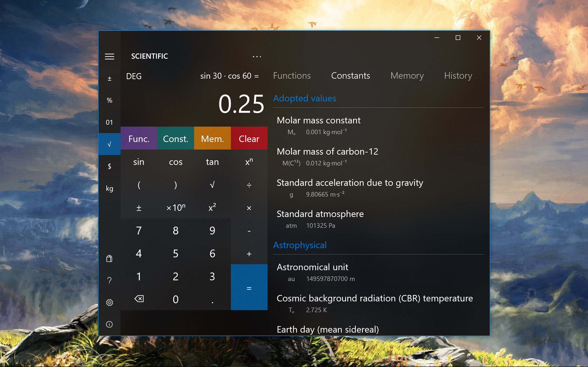Select the programmer mode 01 icon
This screenshot has width=588, height=367.
(109, 122)
